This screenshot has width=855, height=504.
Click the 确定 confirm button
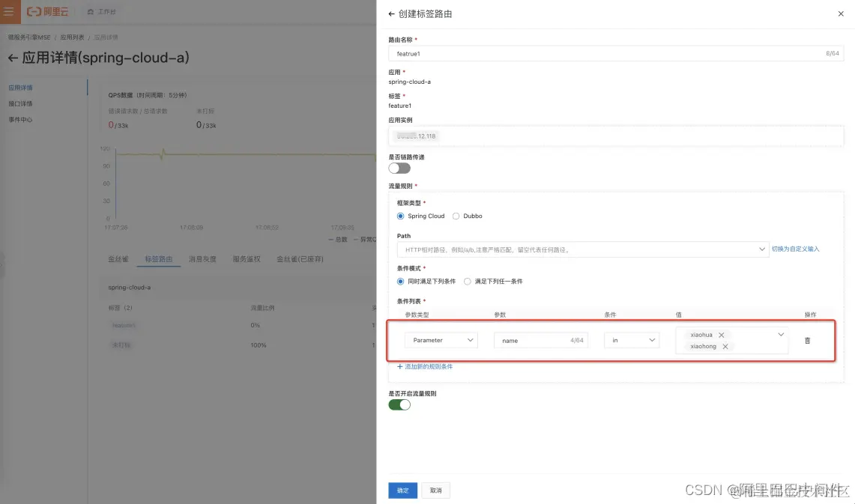click(403, 491)
